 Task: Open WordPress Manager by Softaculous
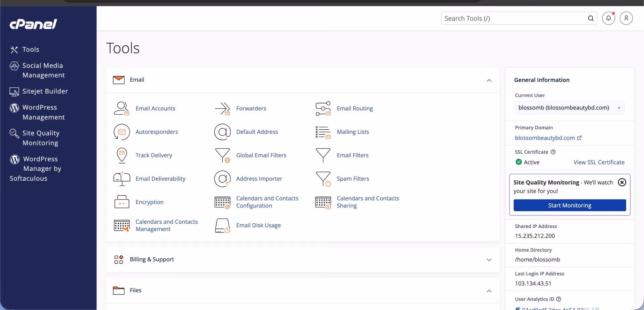coord(36,169)
